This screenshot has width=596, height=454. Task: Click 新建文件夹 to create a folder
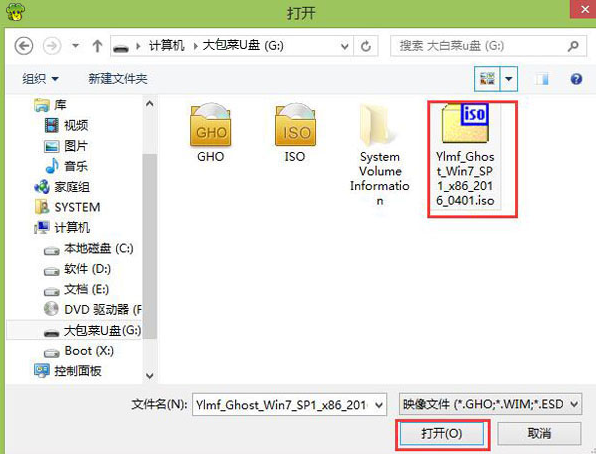click(x=118, y=79)
